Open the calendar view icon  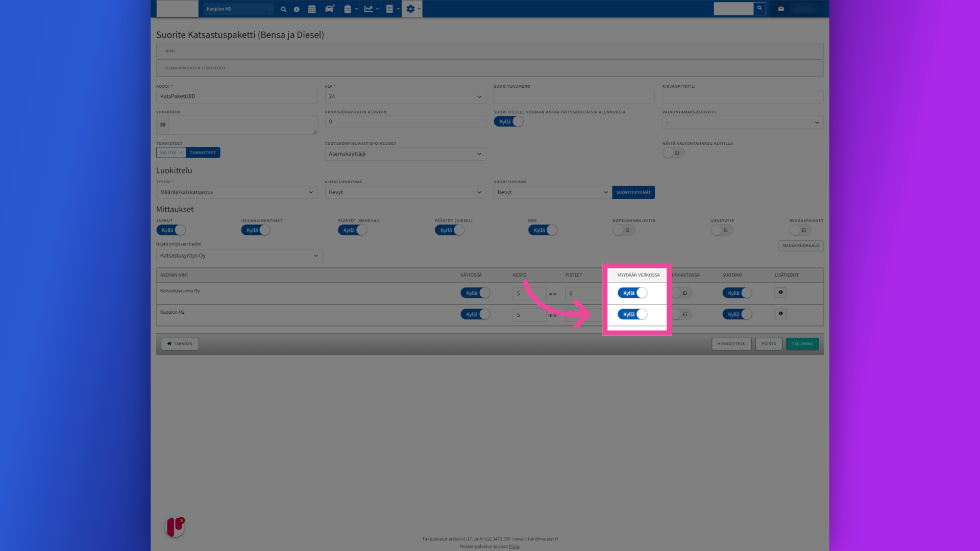tap(312, 9)
